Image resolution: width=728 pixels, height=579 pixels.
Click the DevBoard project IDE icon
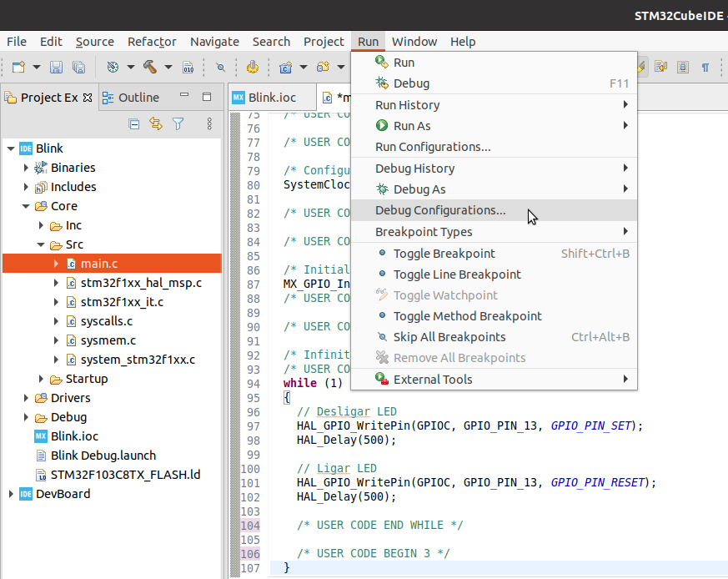coord(26,494)
